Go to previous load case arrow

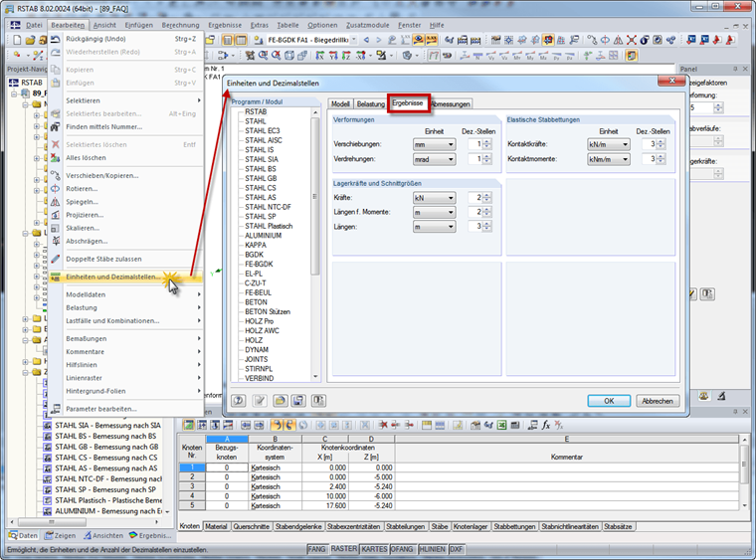click(x=367, y=40)
